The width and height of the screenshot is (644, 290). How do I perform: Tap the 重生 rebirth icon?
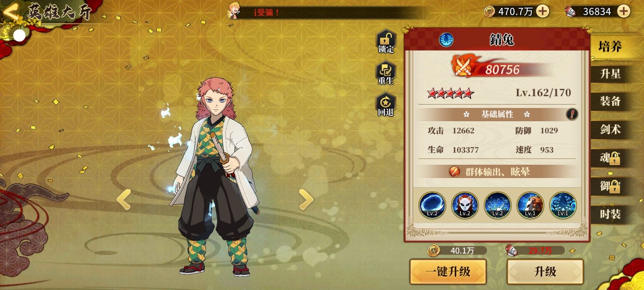click(x=386, y=72)
